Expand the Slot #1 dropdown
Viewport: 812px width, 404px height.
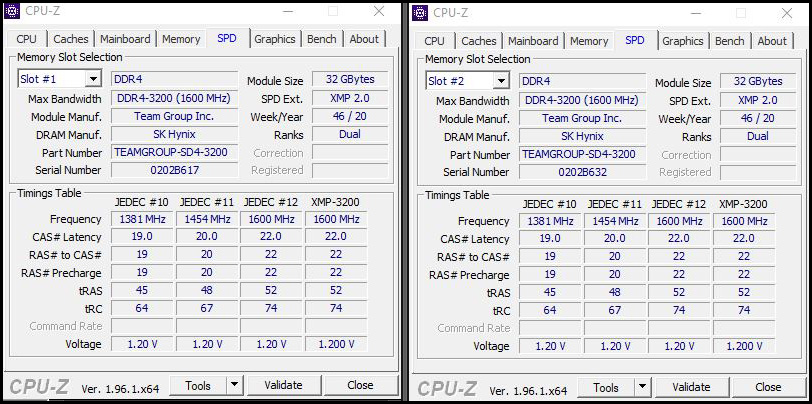93,79
